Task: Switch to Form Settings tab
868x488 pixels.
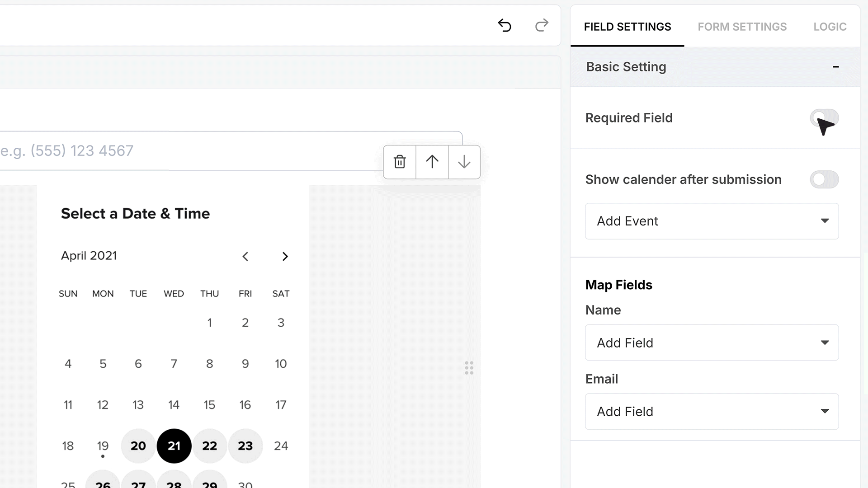Action: click(x=742, y=27)
